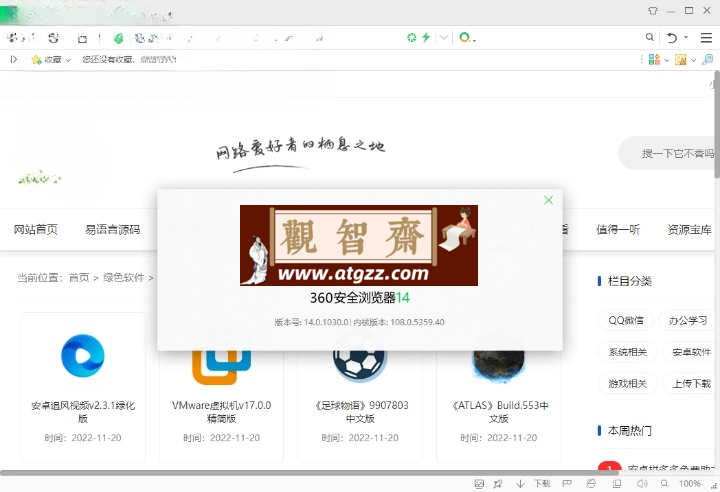Focus the site search box 搜一下它不香吗
The width and height of the screenshot is (720, 492).
tap(669, 153)
